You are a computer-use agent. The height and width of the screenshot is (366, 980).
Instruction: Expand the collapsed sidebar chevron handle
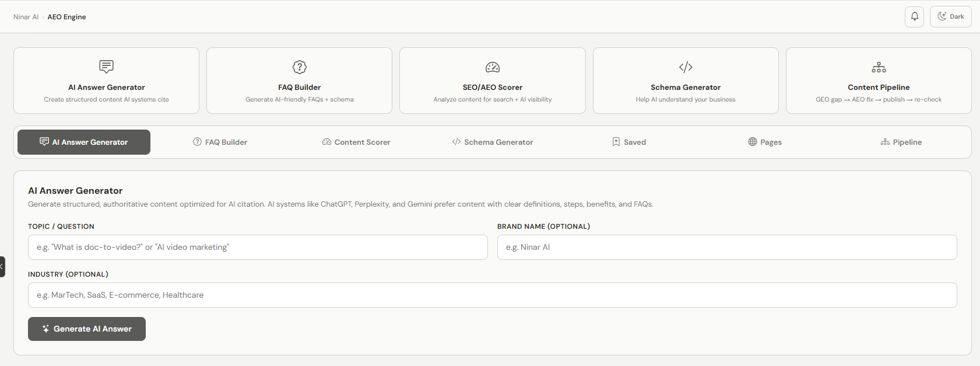pos(2,267)
